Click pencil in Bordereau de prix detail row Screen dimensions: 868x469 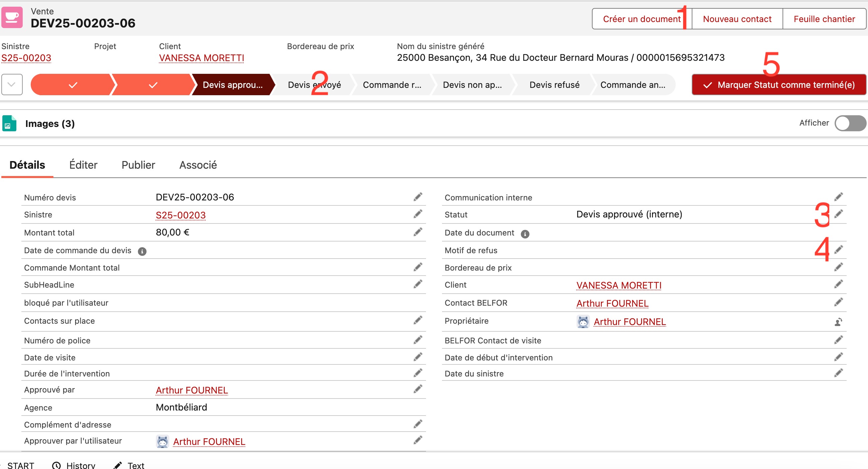click(x=838, y=267)
